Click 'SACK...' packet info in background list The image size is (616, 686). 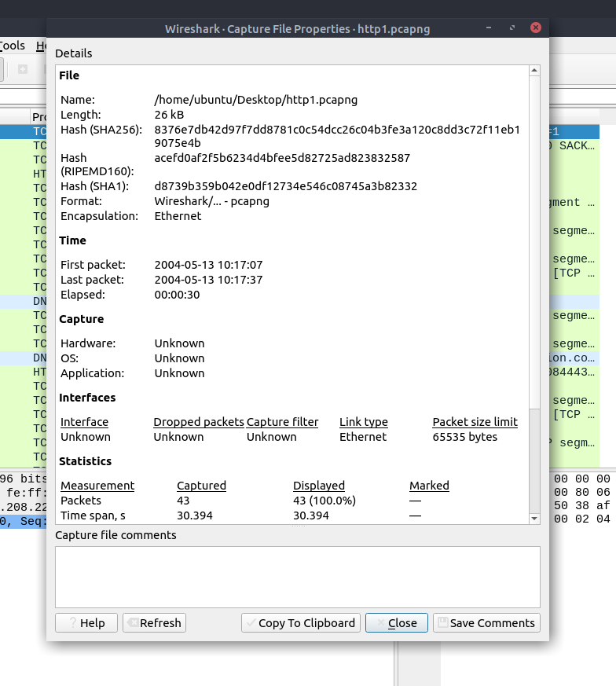point(577,145)
